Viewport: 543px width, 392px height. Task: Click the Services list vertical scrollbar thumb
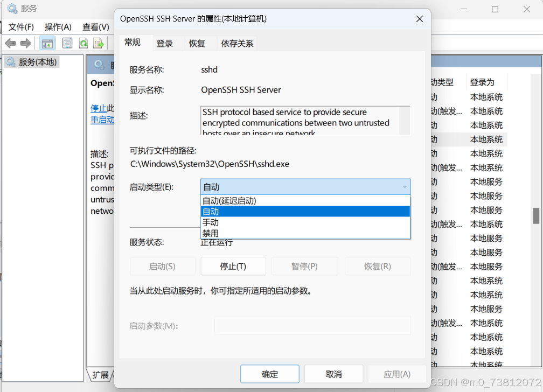coord(535,216)
